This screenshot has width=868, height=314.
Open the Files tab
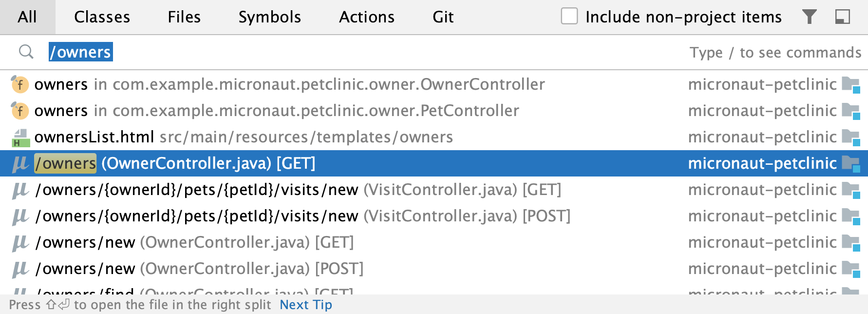tap(184, 17)
